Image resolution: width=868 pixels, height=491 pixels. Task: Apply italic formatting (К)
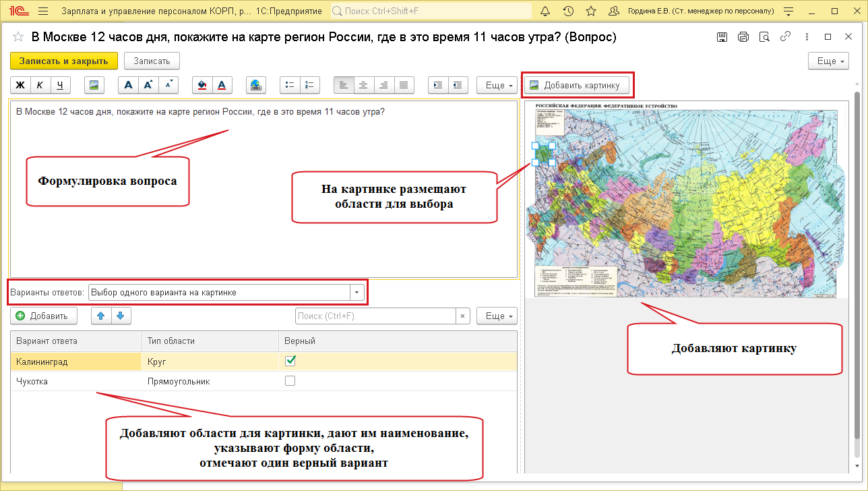point(40,85)
